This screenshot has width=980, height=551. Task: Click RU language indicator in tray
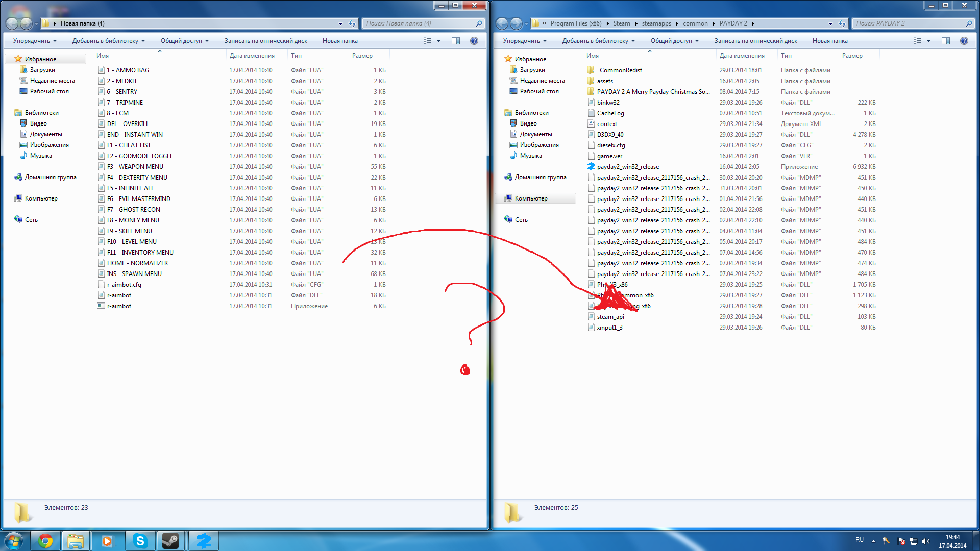[860, 540]
